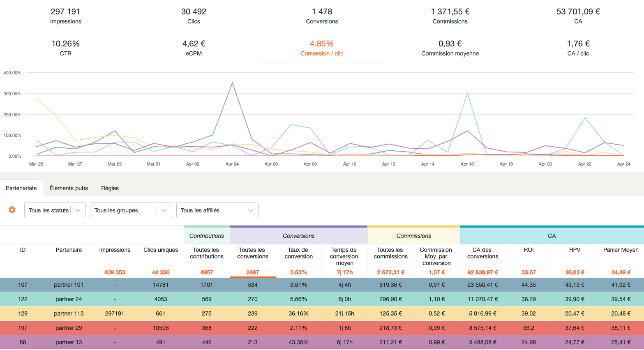
Task: Click the Commissions group header in table
Action: tap(413, 236)
